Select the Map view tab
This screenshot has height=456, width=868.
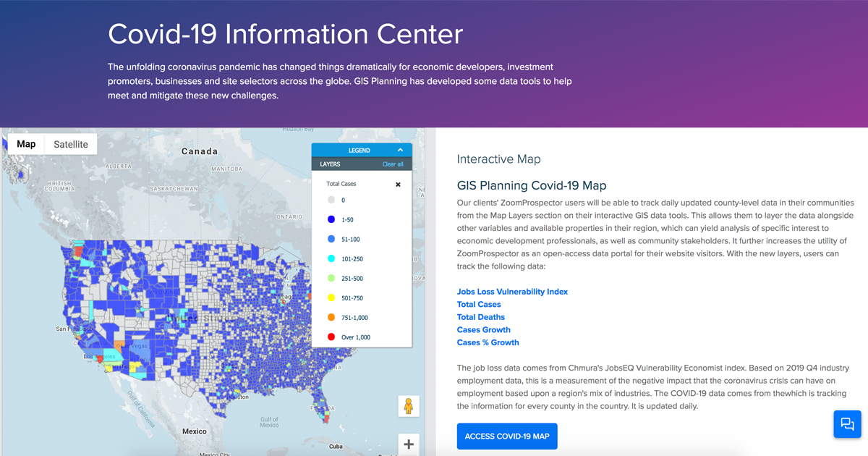coord(26,144)
